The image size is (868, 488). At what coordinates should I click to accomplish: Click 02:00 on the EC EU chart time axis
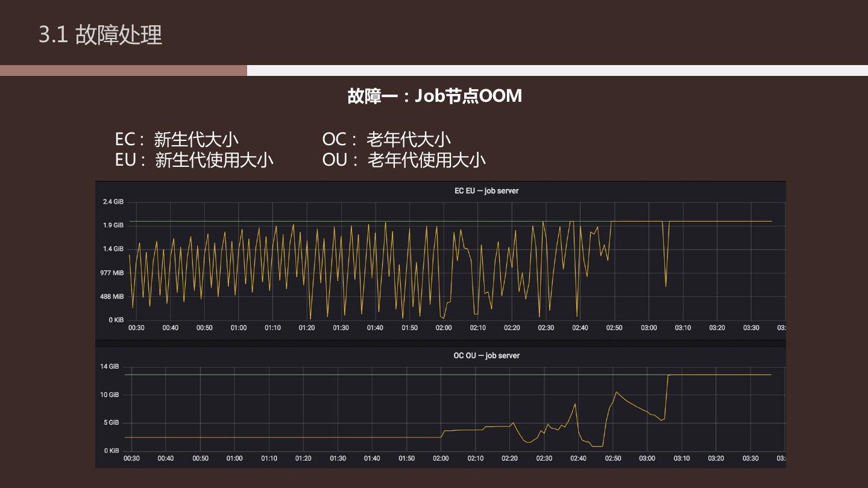444,328
